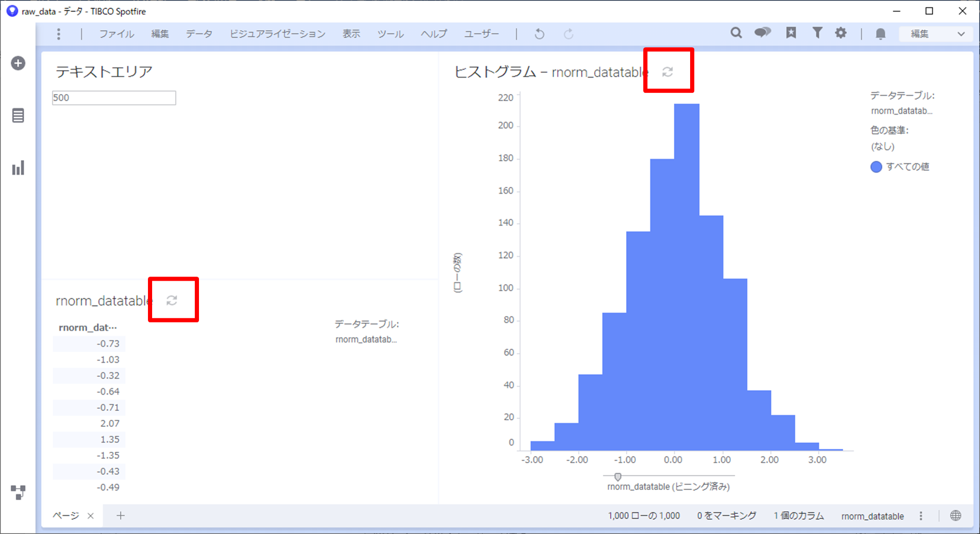Open the ビジュアライゼーション menu
Viewport: 980px width, 534px height.
click(277, 34)
